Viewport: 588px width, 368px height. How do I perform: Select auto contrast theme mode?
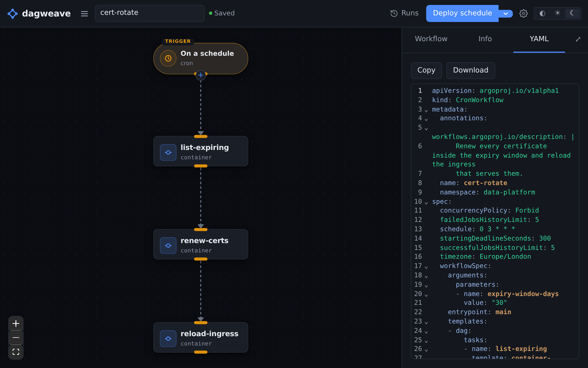(542, 13)
